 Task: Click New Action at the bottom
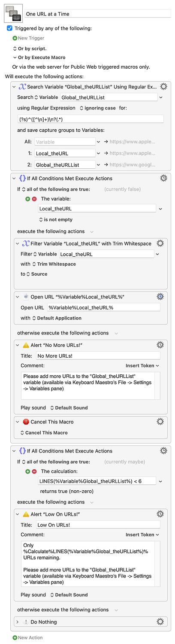point(27,638)
